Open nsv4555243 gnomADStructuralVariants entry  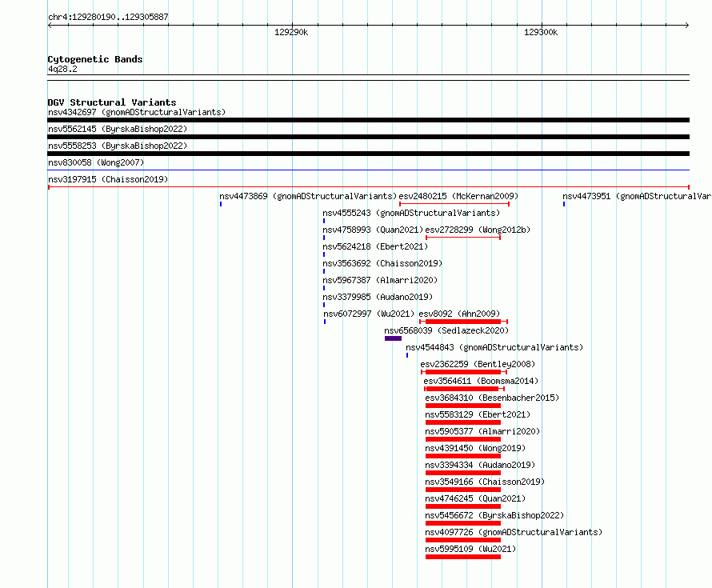pos(411,213)
